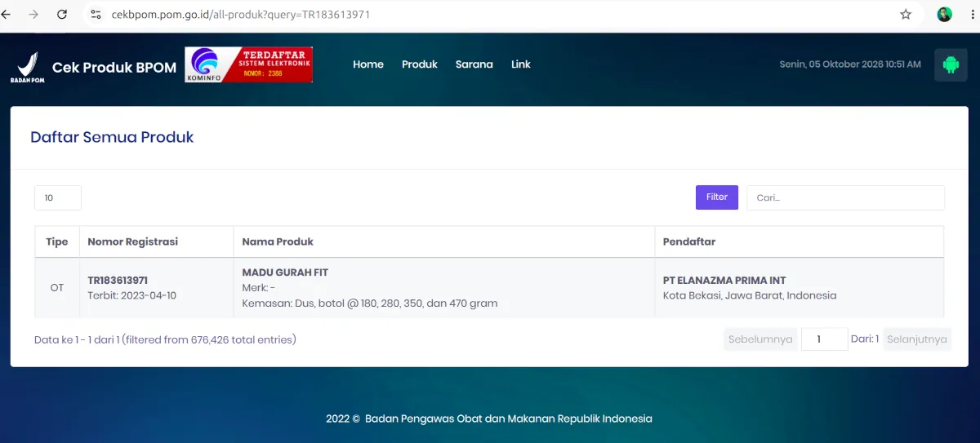Screen dimensions: 980x443
Task: Click the footer copyright text
Action: pyautogui.click(x=489, y=419)
